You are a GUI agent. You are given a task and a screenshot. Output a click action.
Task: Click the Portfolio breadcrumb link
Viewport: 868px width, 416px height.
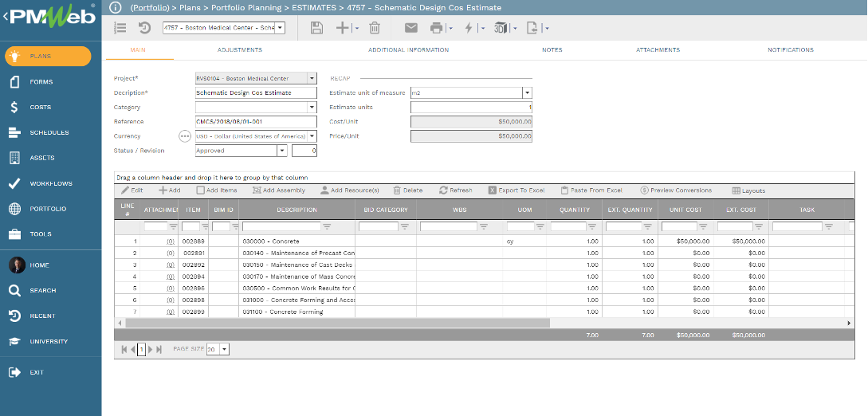(150, 8)
